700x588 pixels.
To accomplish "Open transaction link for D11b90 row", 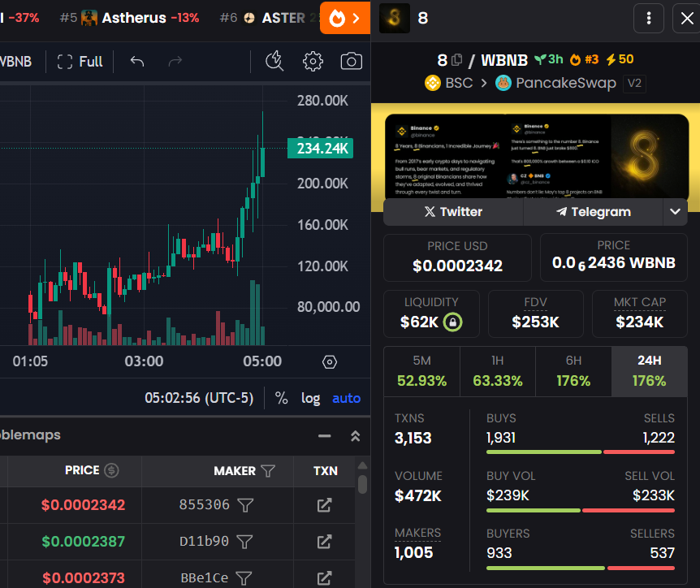I will coord(324,541).
